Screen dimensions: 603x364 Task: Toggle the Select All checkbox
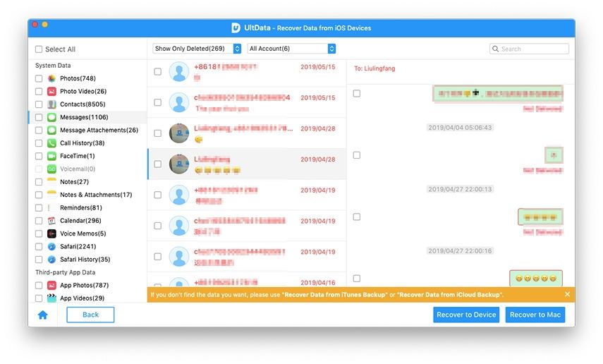coord(39,49)
